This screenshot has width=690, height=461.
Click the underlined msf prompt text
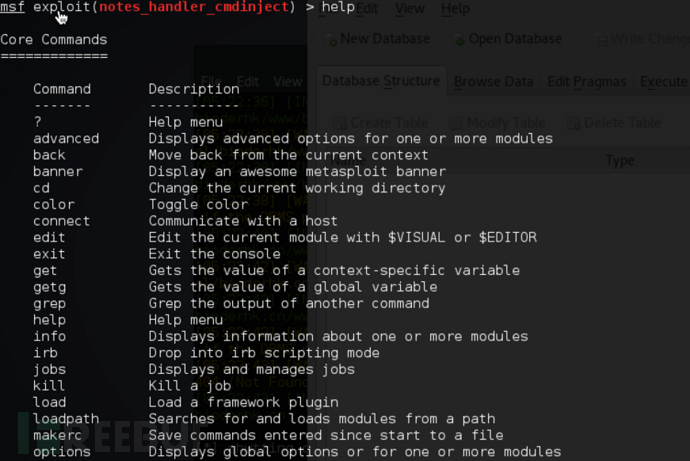click(x=12, y=7)
